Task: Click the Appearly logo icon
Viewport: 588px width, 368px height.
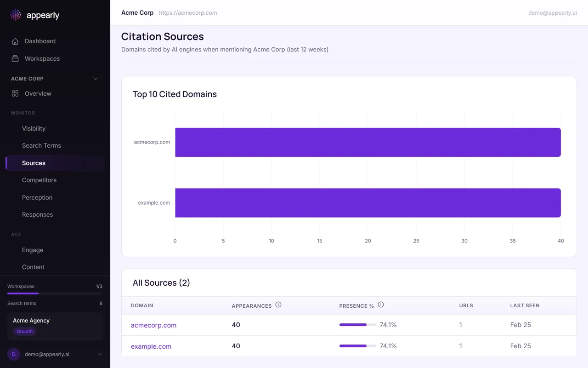Action: coord(16,15)
